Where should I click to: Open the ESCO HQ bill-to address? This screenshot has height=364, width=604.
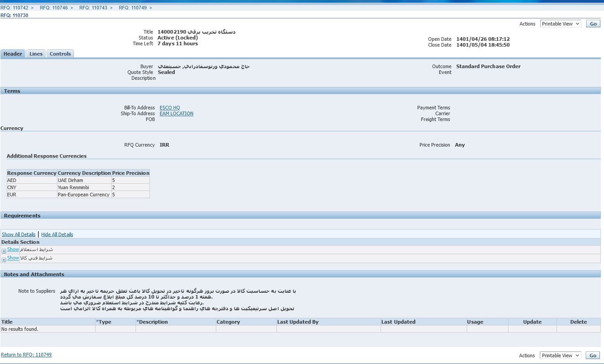[x=170, y=108]
